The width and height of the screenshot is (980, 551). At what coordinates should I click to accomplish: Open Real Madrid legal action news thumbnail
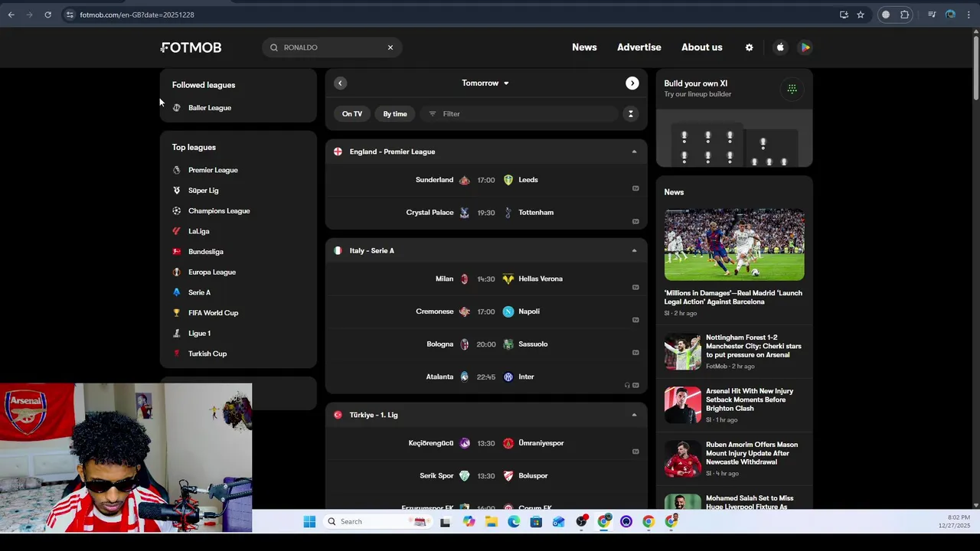(x=734, y=245)
